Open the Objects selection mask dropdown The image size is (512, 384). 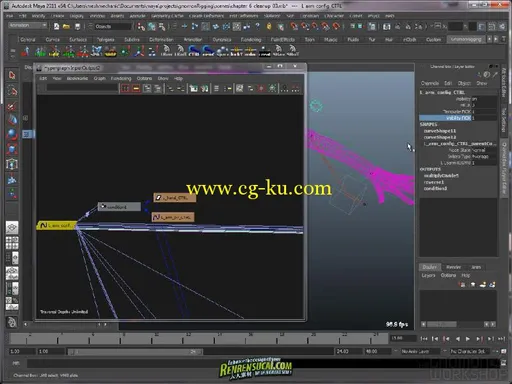coord(113,26)
